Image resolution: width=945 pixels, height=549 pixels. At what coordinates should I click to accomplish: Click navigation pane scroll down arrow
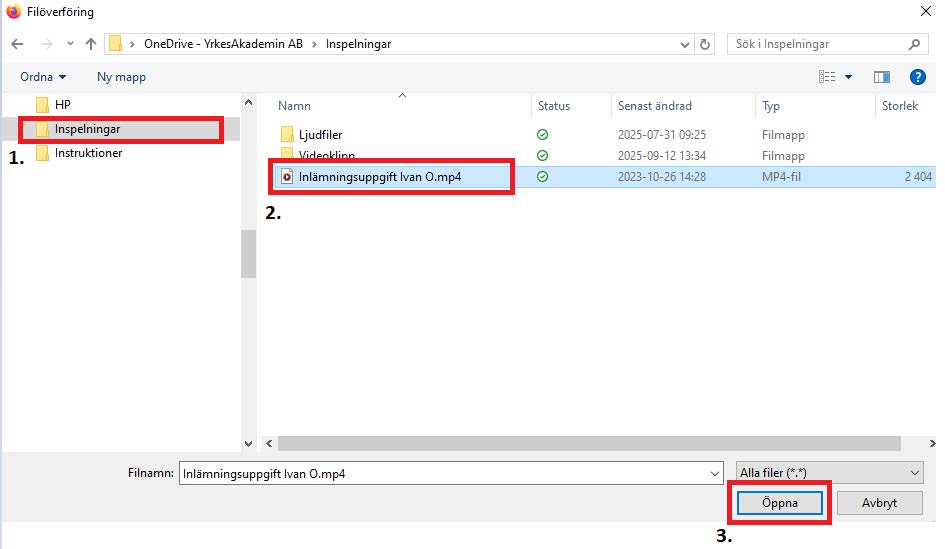[248, 444]
